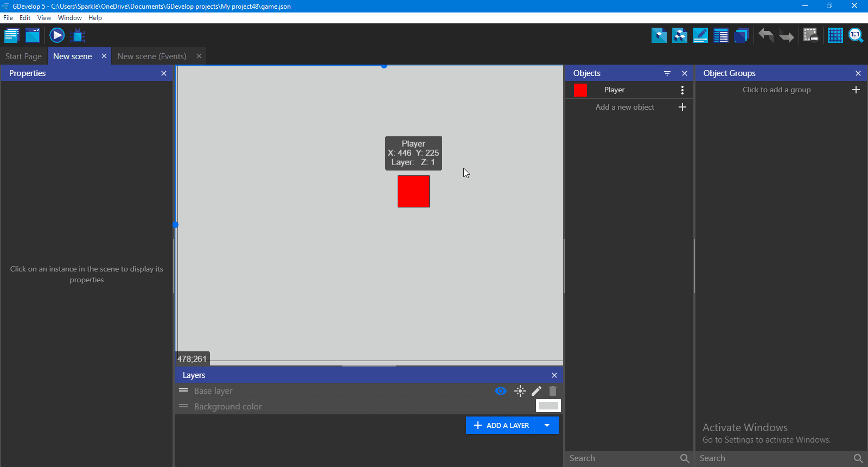Image resolution: width=868 pixels, height=467 pixels.
Task: Click the zoom 1:1 magnifier icon
Action: pyautogui.click(x=856, y=35)
